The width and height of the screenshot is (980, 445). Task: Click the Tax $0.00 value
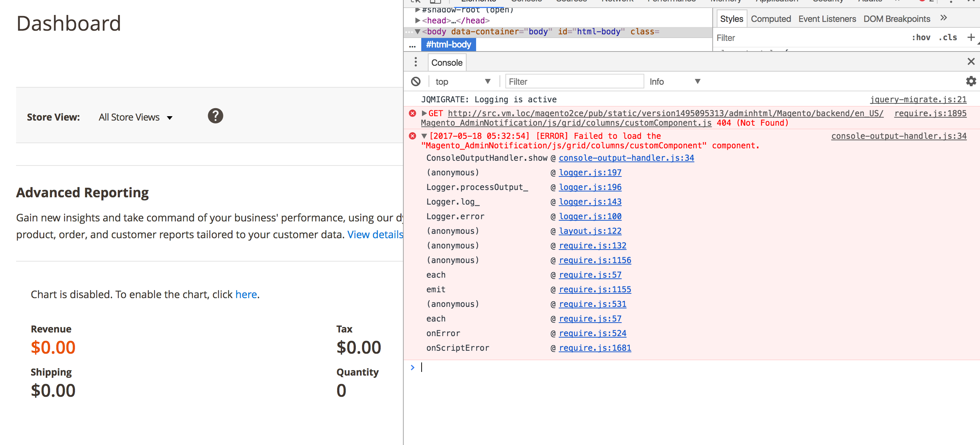(358, 347)
